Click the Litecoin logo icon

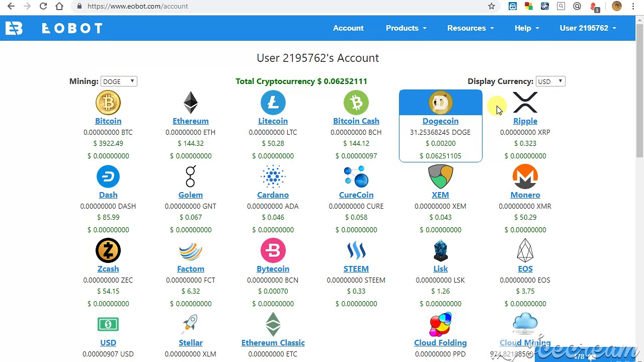(x=273, y=103)
